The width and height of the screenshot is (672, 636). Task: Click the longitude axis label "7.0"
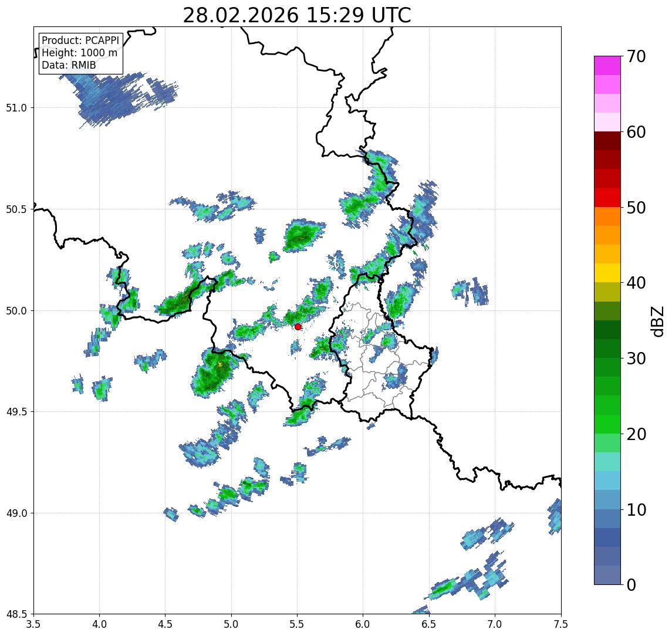click(x=495, y=624)
